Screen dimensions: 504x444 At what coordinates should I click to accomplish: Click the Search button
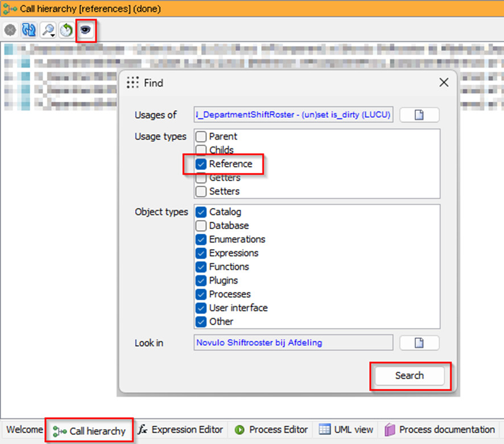pos(410,376)
